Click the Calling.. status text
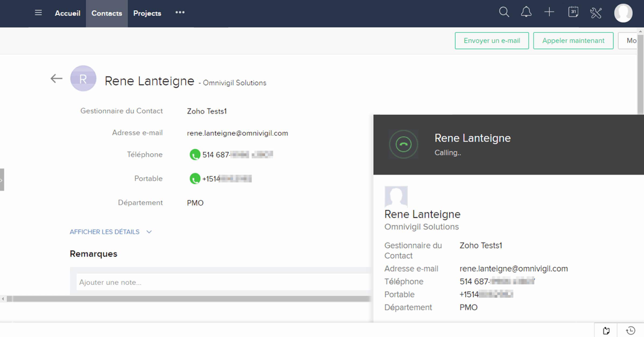This screenshot has width=644, height=337. (448, 153)
